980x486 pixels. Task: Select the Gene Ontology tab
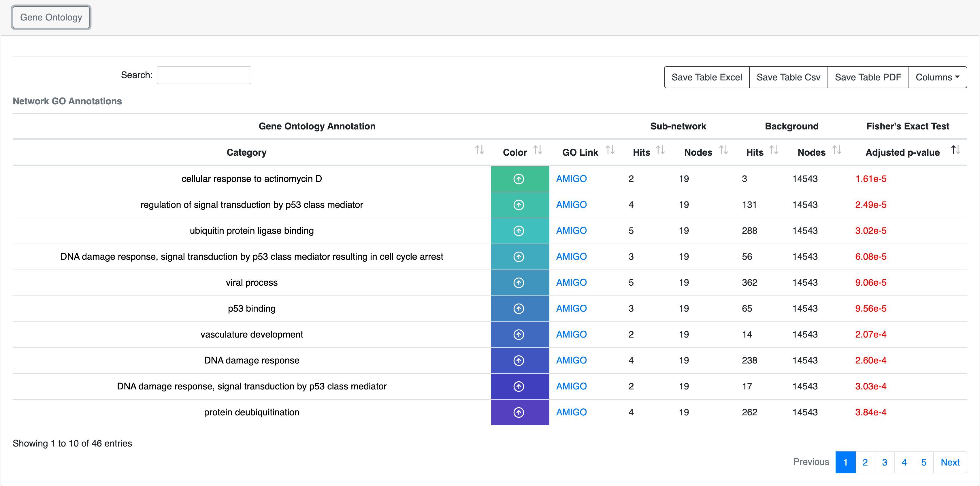[51, 18]
